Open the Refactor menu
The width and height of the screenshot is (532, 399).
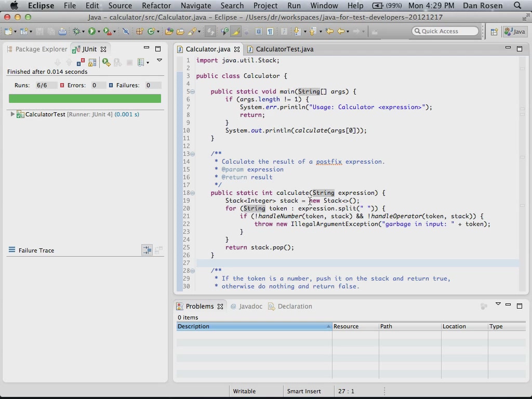click(x=156, y=6)
